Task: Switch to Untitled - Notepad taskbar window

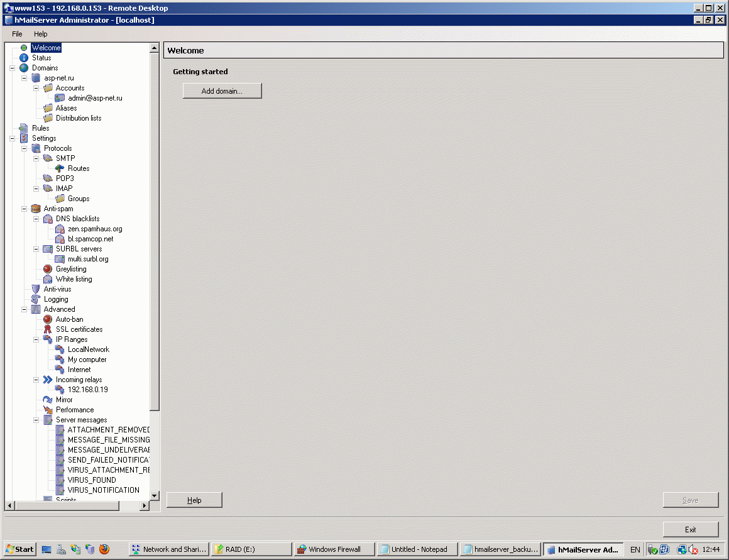Action: click(x=417, y=549)
